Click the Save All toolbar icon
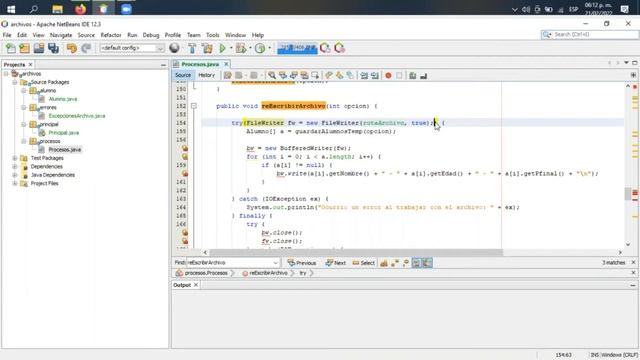This screenshot has height=360, width=640. (x=53, y=48)
